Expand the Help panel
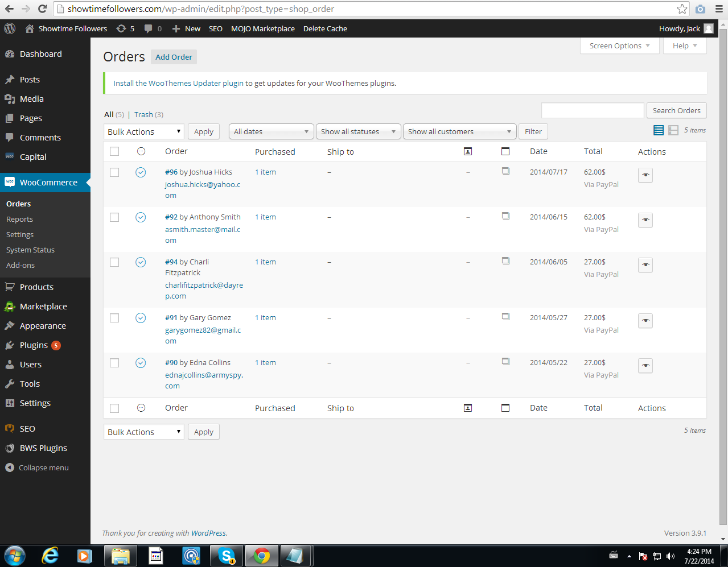728x567 pixels. click(x=685, y=45)
